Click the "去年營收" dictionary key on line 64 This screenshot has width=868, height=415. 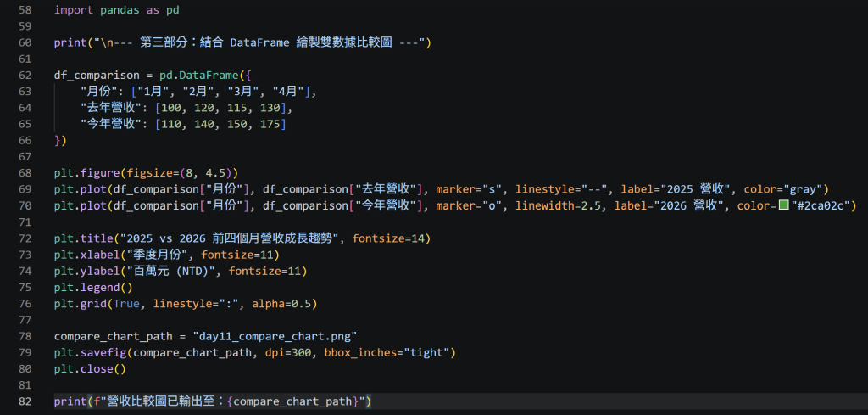[111, 108]
